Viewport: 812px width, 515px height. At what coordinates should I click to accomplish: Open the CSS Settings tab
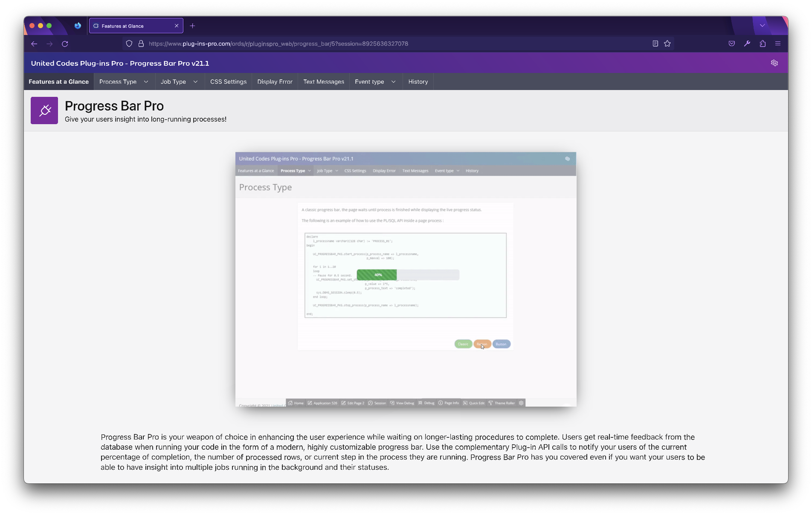[x=228, y=81]
